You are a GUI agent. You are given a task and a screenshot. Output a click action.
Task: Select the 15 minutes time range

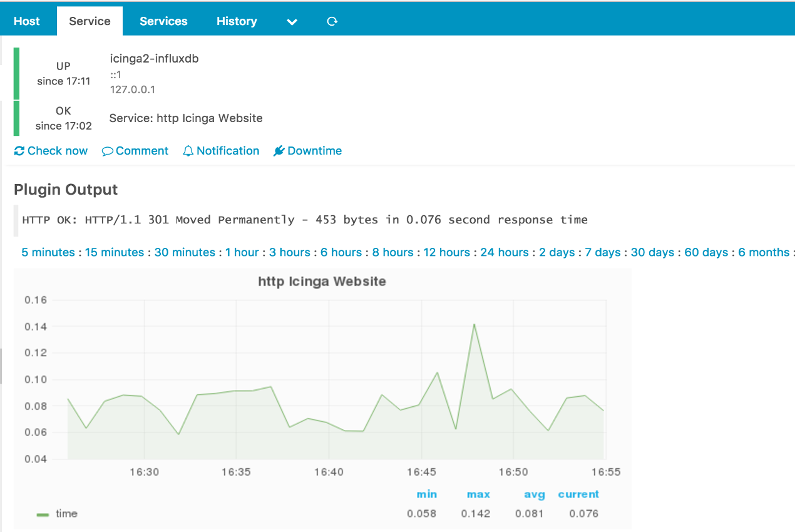pos(115,252)
